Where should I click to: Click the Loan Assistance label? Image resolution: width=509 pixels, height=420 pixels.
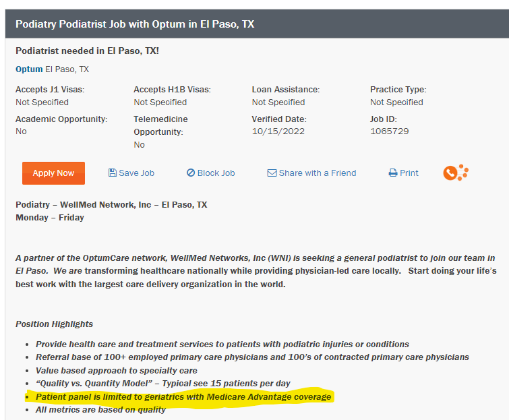pos(286,89)
